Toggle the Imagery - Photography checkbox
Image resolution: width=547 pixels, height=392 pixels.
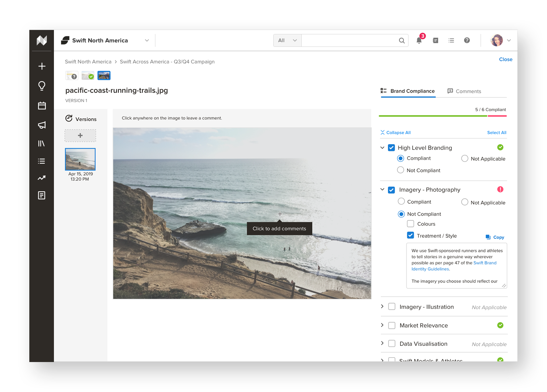coord(391,190)
